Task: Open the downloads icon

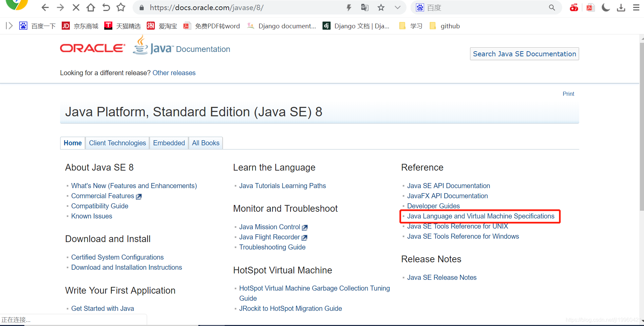Action: (621, 7)
